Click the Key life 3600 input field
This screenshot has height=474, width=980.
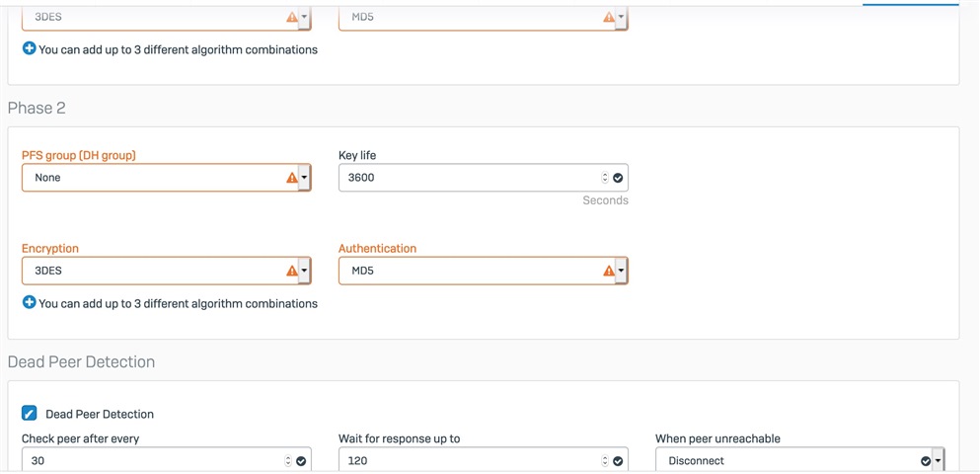(484, 178)
